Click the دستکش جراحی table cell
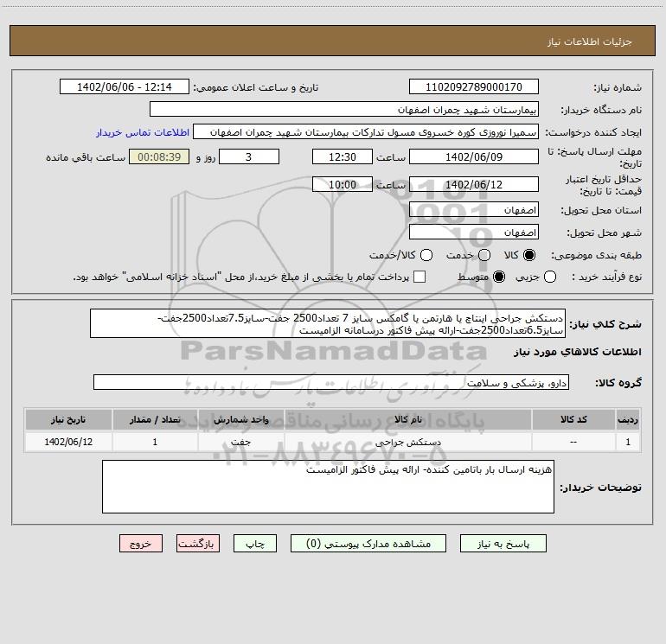The width and height of the screenshot is (666, 644). (408, 443)
